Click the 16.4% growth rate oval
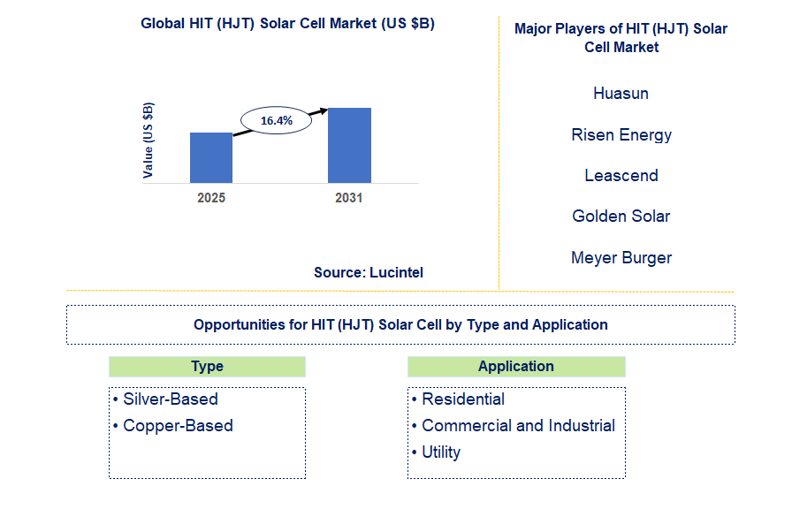The width and height of the screenshot is (792, 532). [x=277, y=120]
